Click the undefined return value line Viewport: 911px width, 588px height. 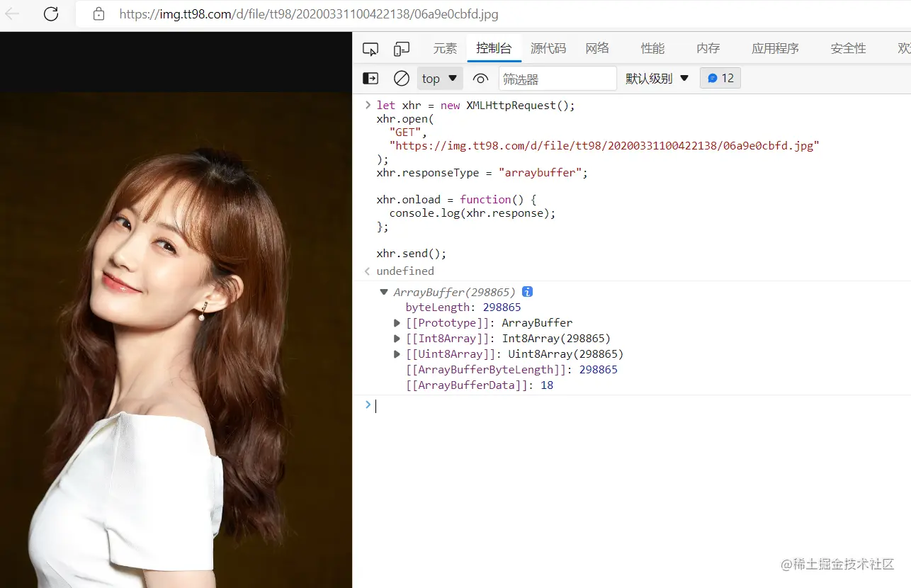405,271
